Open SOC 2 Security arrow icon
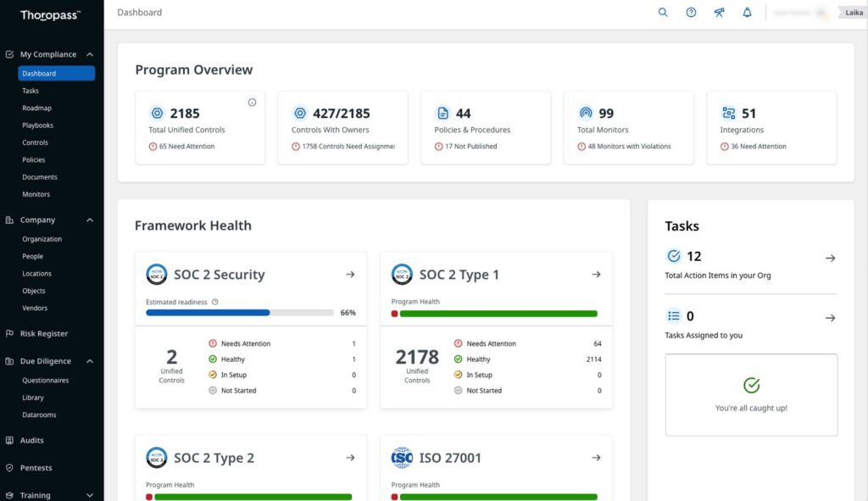The height and width of the screenshot is (501, 868). tap(350, 275)
